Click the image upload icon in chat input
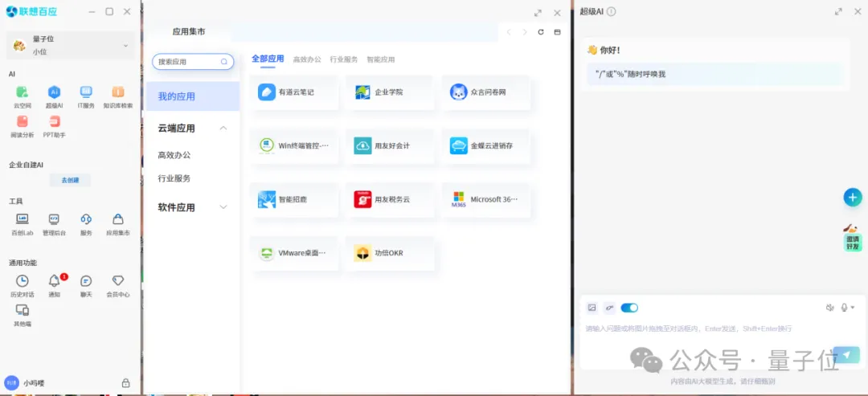Screen dimensions: 868x396 pyautogui.click(x=592, y=308)
